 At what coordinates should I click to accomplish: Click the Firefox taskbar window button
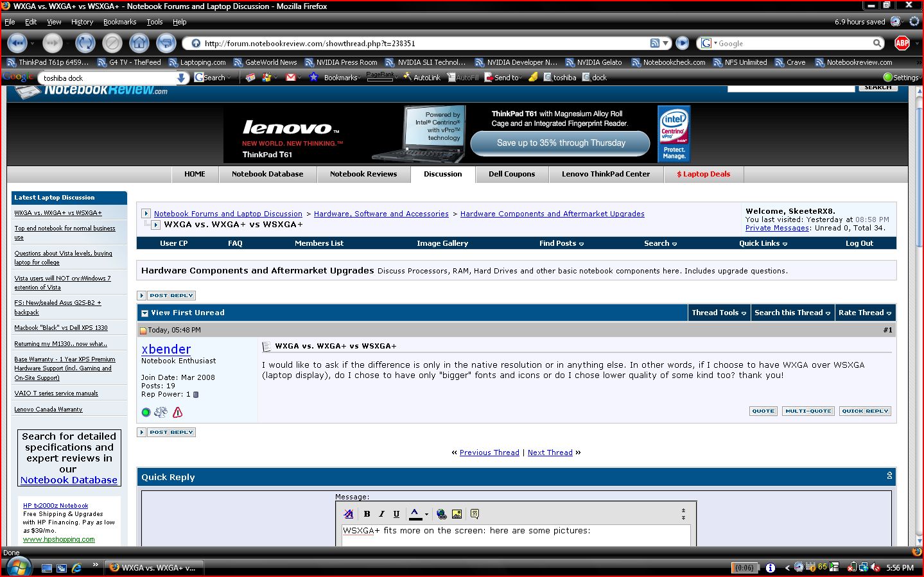click(154, 568)
